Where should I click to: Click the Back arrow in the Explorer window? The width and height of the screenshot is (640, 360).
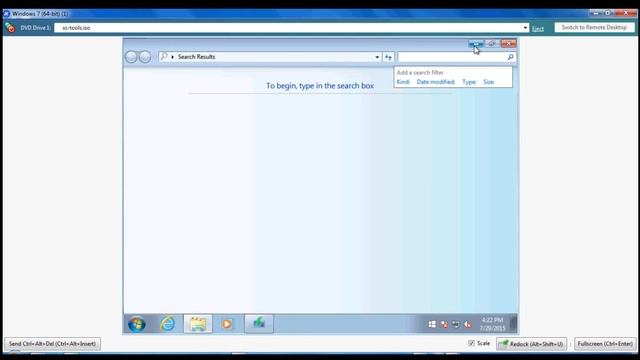coord(131,57)
